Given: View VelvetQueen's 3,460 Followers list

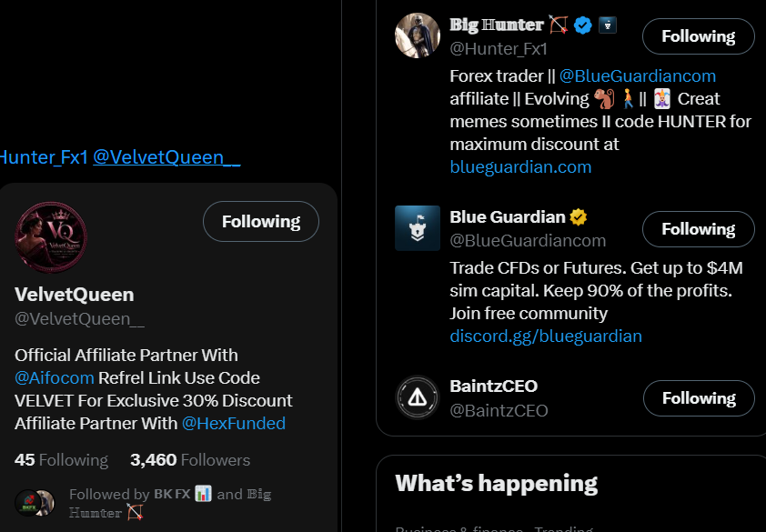Looking at the screenshot, I should 190,460.
